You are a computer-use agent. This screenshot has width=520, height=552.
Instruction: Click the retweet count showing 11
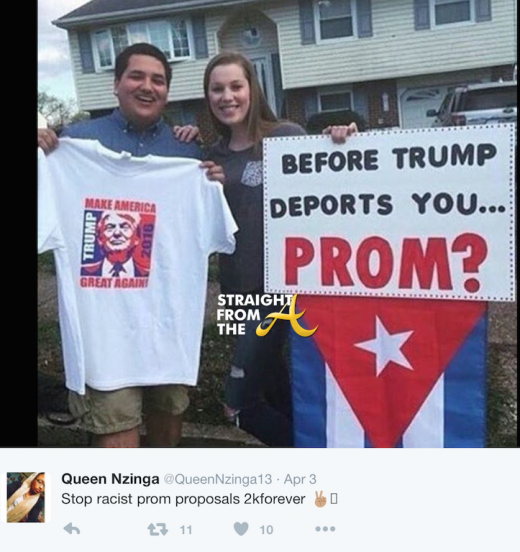pyautogui.click(x=186, y=529)
